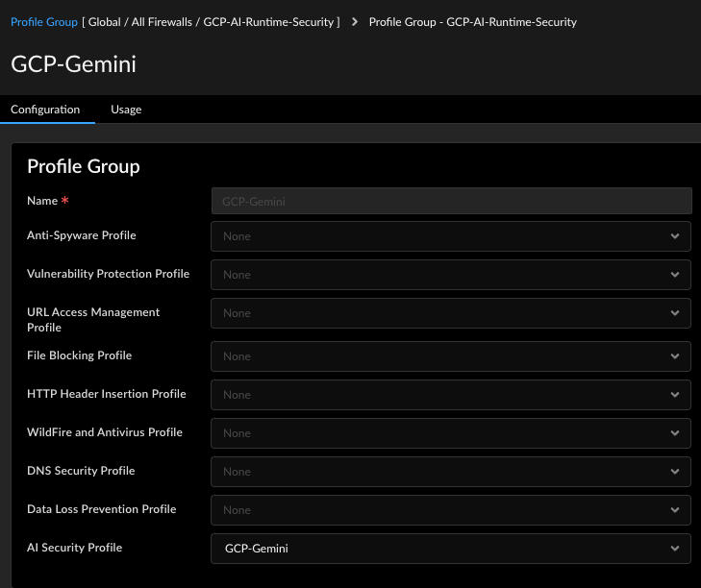Click the Profile Group - GCP-AI-Runtime-Security breadcrumb
The image size is (701, 588).
tap(472, 21)
